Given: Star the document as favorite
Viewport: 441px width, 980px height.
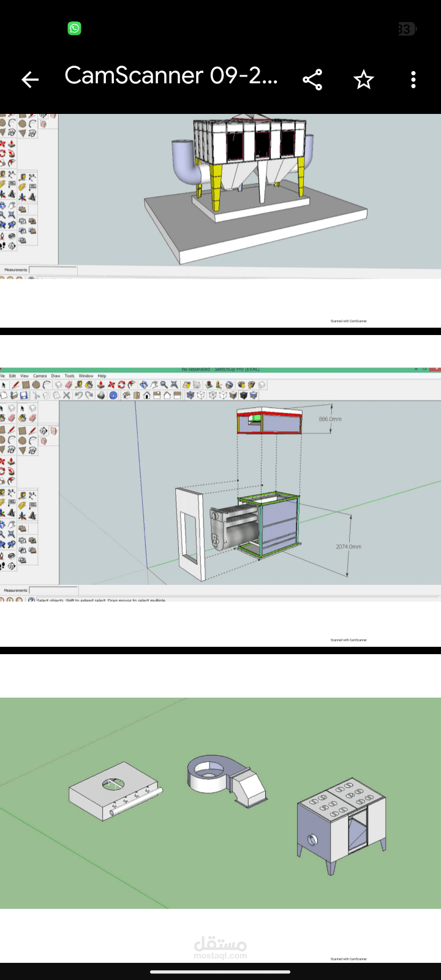Looking at the screenshot, I should tap(363, 80).
